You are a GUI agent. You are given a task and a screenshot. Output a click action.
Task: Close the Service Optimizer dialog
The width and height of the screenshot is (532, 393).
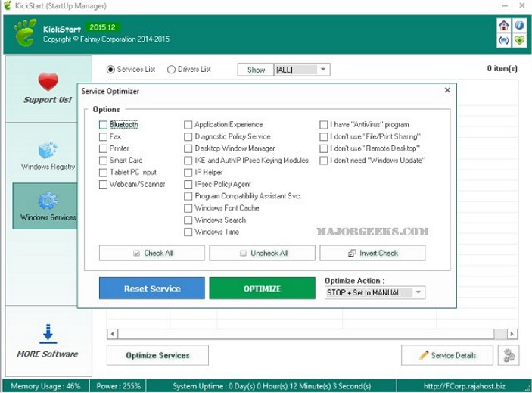click(447, 90)
